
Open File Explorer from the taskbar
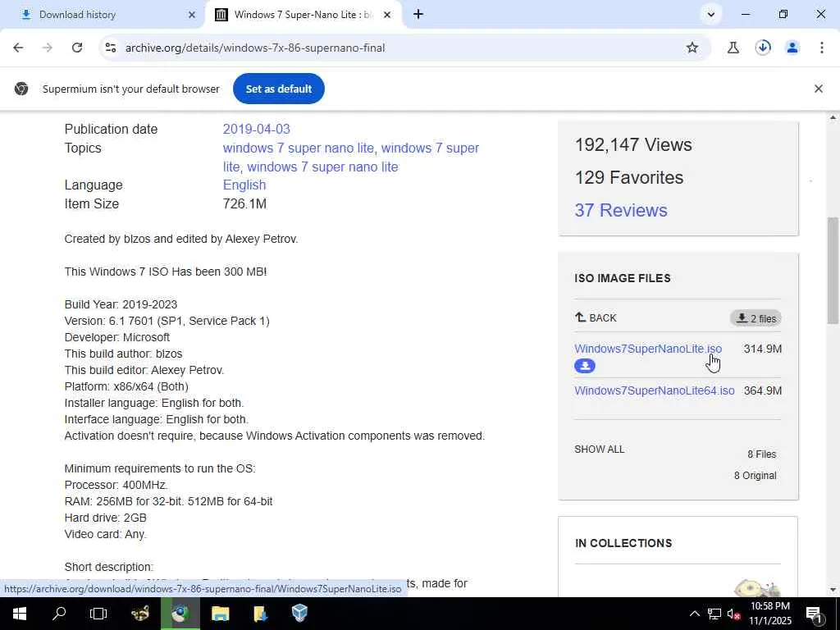click(x=220, y=614)
